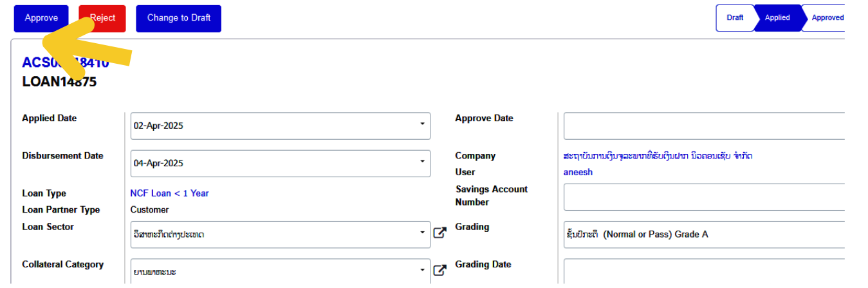
Task: Click the Grading Date label
Action: click(x=483, y=264)
